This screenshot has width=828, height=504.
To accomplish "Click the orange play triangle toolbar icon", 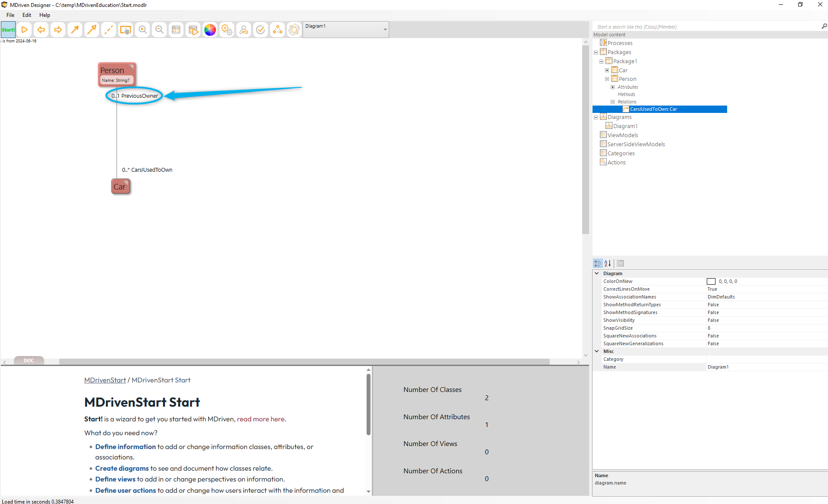I will click(25, 30).
